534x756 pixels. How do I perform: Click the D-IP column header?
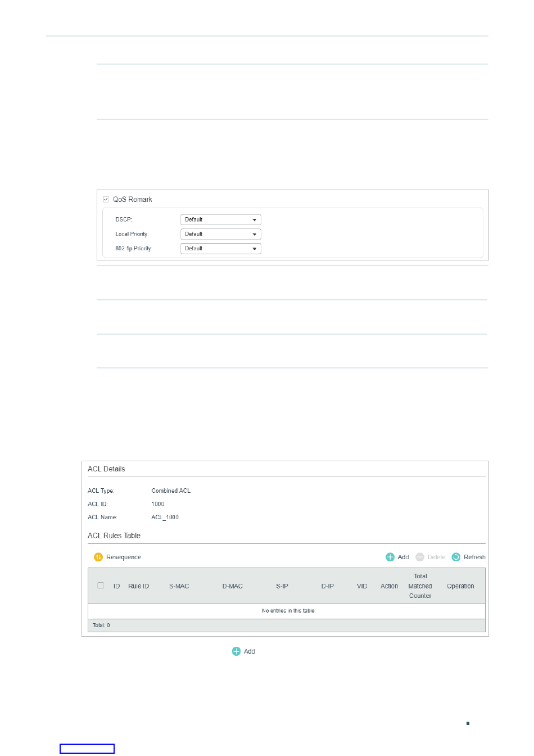click(328, 586)
